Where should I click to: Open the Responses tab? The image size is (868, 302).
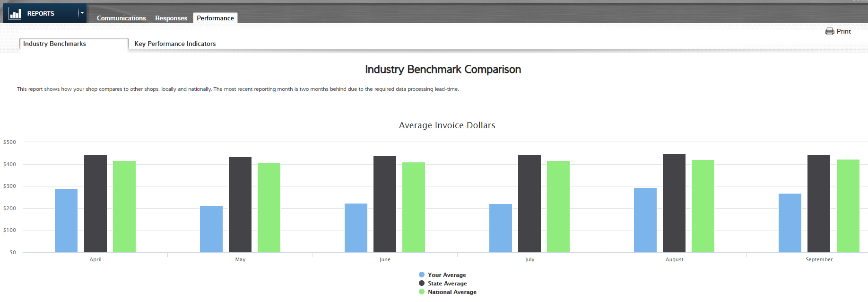coord(171,18)
